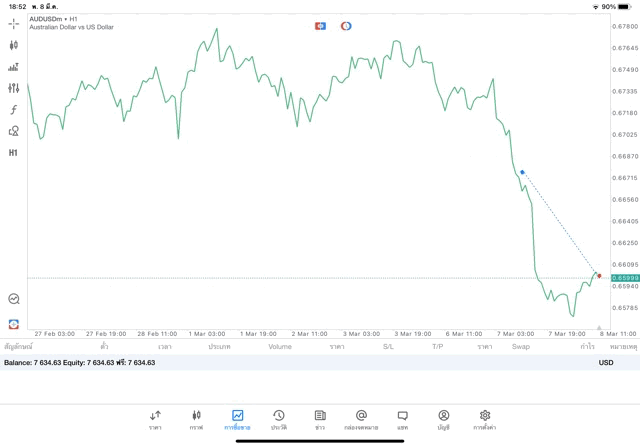Open chart settings sliders icon
The width and height of the screenshot is (640, 447).
[13, 88]
